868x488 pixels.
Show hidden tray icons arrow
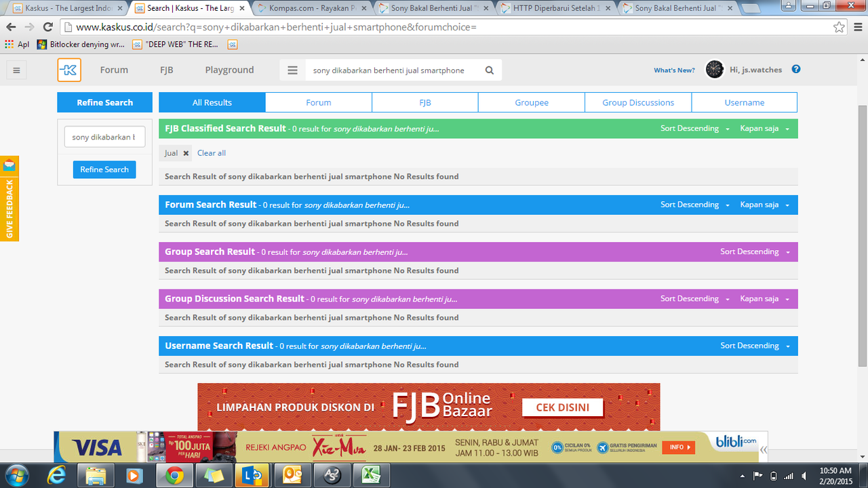click(x=743, y=476)
